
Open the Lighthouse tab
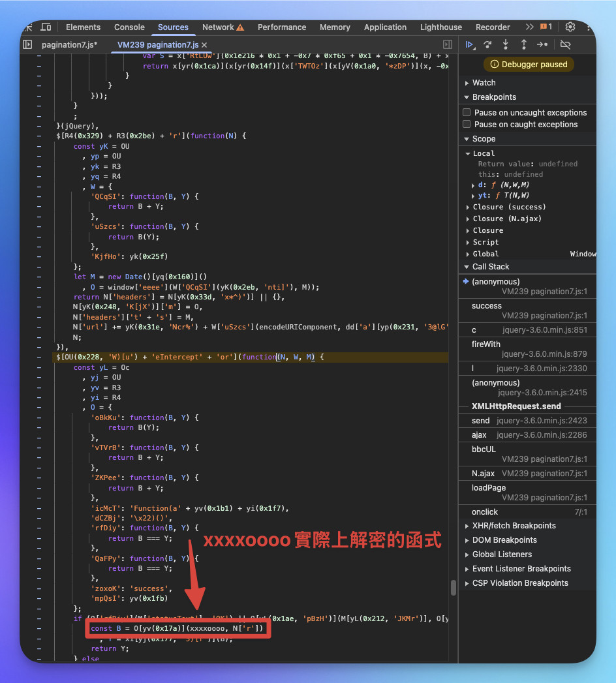click(441, 27)
